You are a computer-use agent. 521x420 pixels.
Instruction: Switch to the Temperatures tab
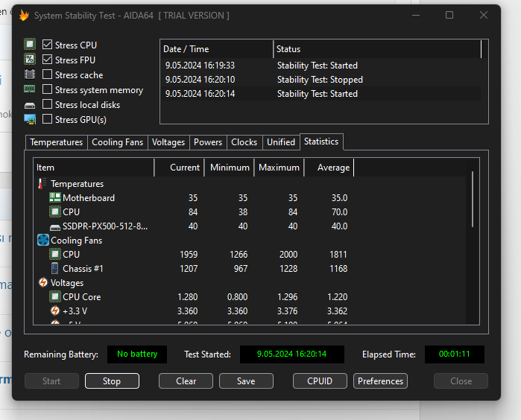point(57,142)
